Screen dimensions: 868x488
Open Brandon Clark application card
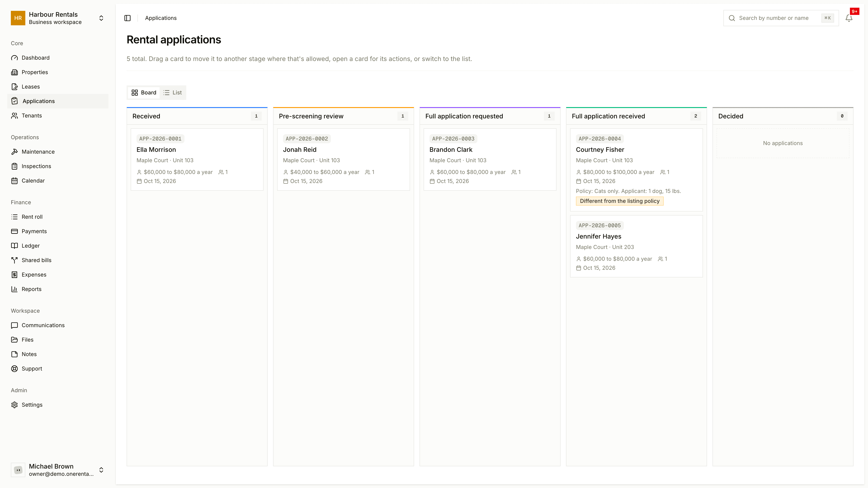[490, 160]
